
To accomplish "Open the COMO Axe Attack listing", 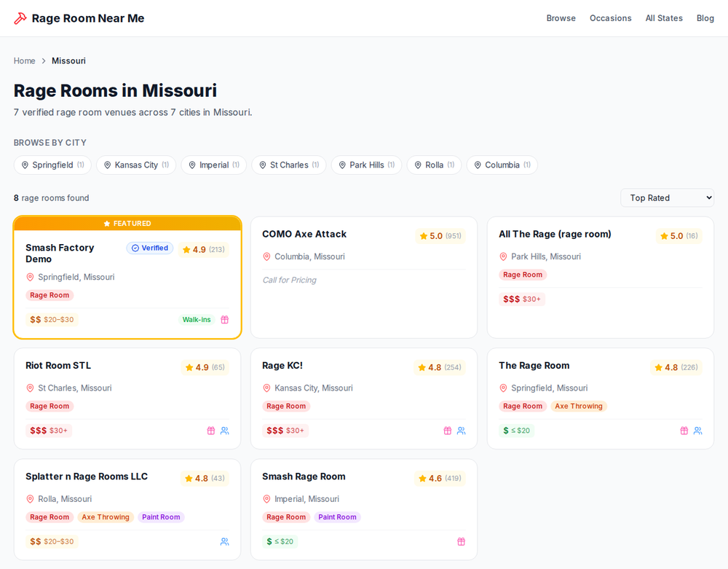I will coord(304,234).
